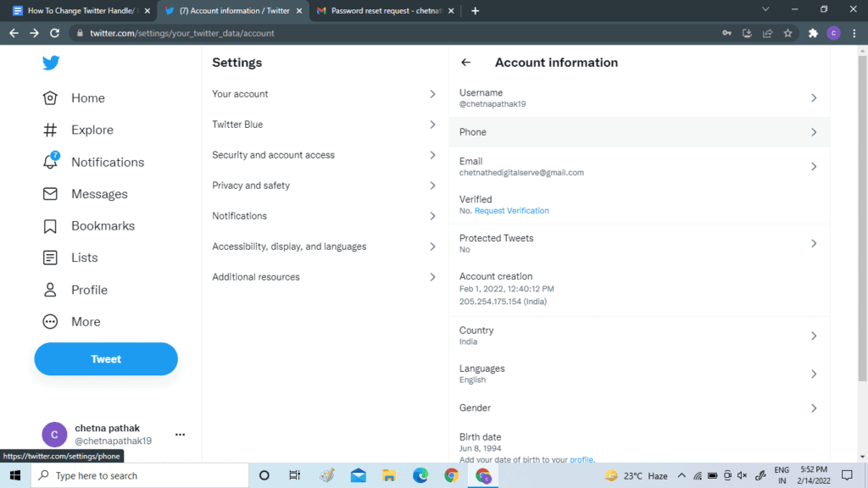Open Task View on taskbar
This screenshot has height=488, width=868.
[294, 475]
